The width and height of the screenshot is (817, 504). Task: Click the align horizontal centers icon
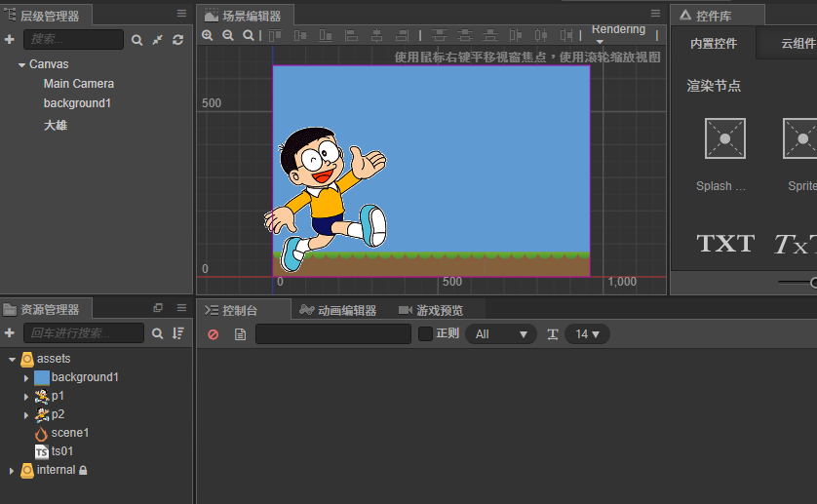[x=376, y=35]
